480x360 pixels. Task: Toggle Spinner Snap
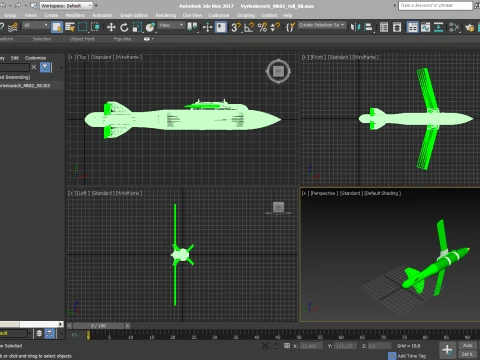(275, 27)
